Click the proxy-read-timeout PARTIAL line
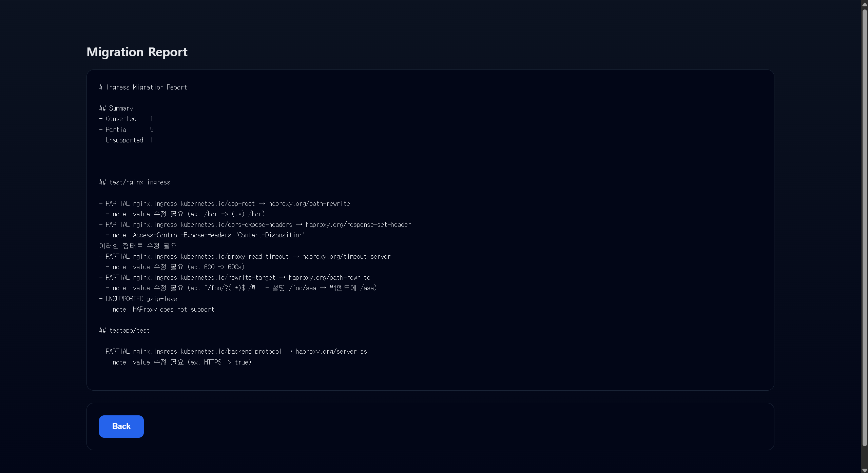868x473 pixels. point(245,256)
